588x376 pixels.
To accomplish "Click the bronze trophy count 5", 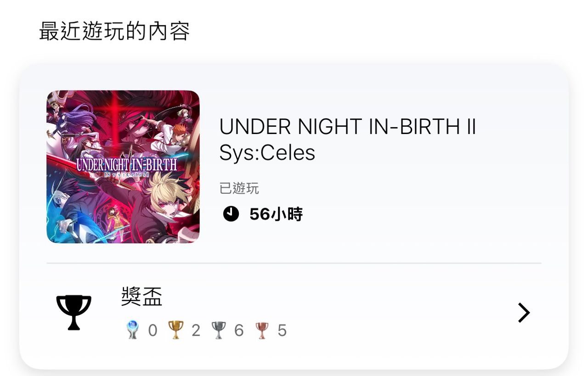I will click(x=282, y=331).
